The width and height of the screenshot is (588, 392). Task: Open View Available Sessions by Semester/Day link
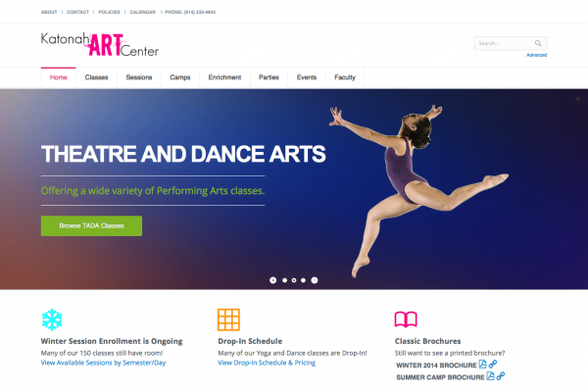pos(103,363)
